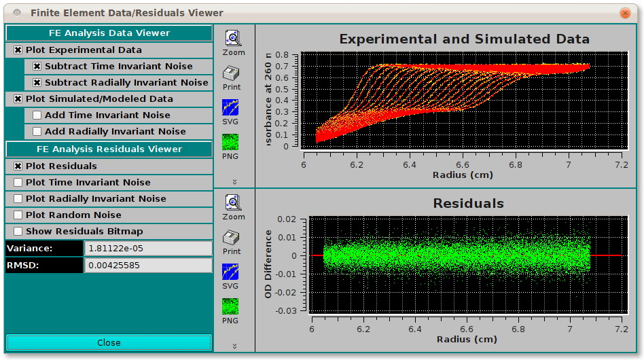
Task: Click Print icon for Experimental data plot
Action: click(x=231, y=73)
